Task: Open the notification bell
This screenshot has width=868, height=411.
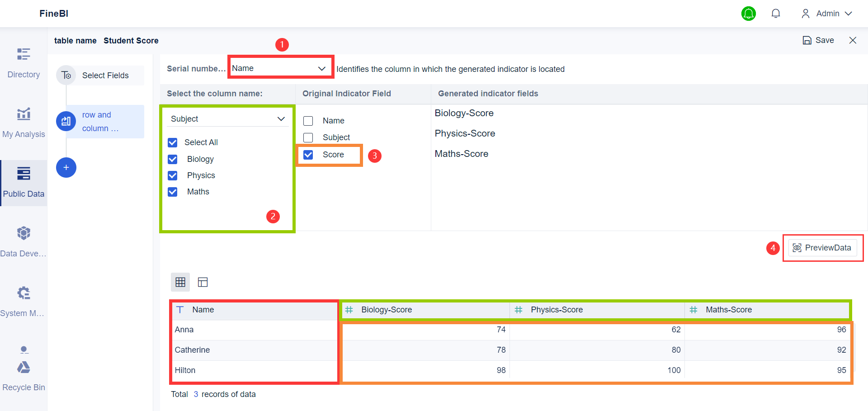Action: [x=776, y=13]
